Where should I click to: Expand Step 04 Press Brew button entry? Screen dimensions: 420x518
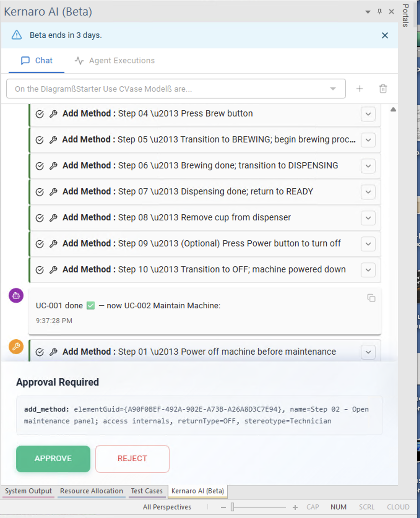pos(368,114)
